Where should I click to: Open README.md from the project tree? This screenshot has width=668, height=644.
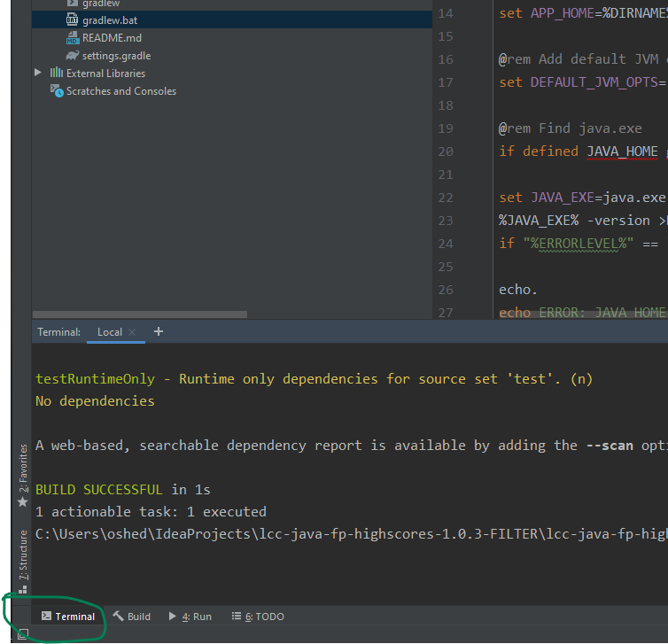point(111,38)
